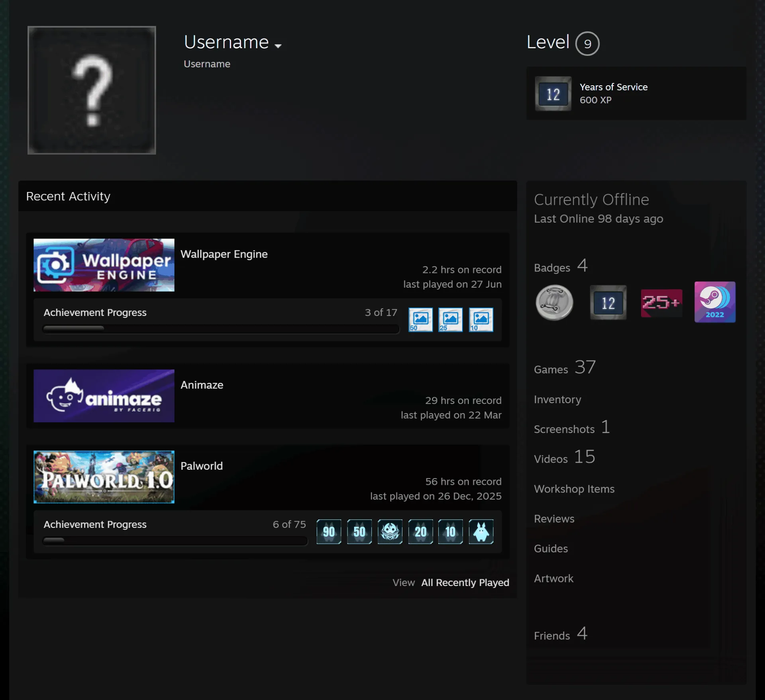Screen dimensions: 765x700
Task: Click the Palworld achievement progress bar
Action: (x=175, y=541)
